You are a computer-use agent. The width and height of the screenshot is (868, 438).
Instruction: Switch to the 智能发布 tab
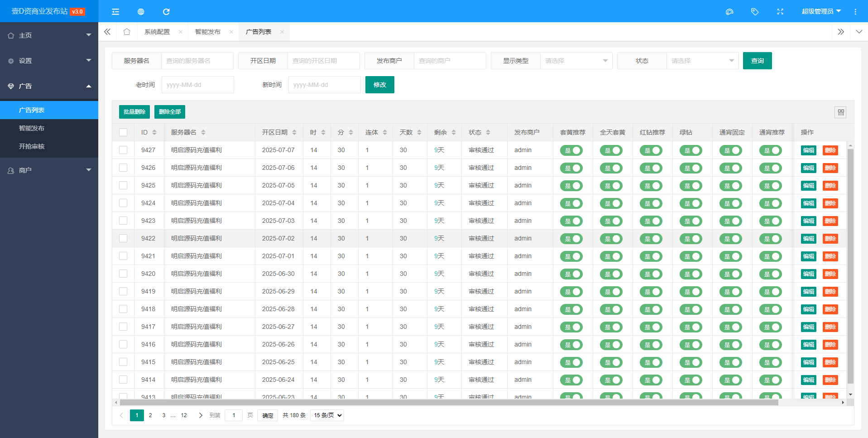pyautogui.click(x=208, y=32)
